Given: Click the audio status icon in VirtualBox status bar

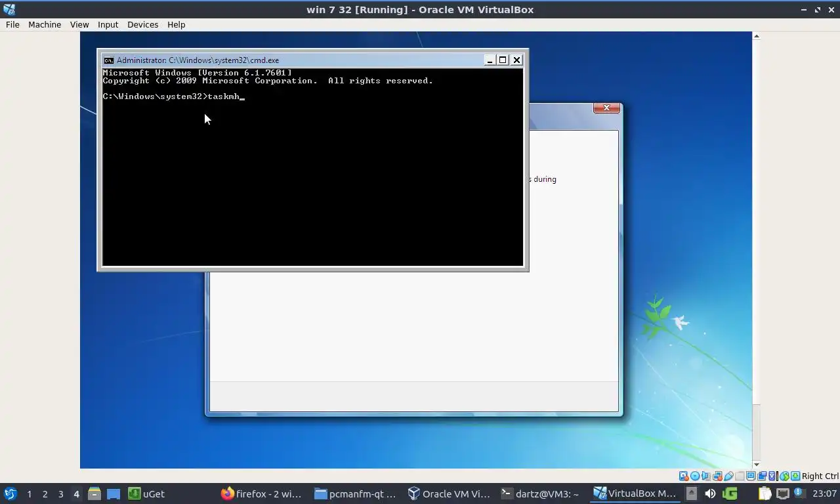Looking at the screenshot, I should click(706, 476).
